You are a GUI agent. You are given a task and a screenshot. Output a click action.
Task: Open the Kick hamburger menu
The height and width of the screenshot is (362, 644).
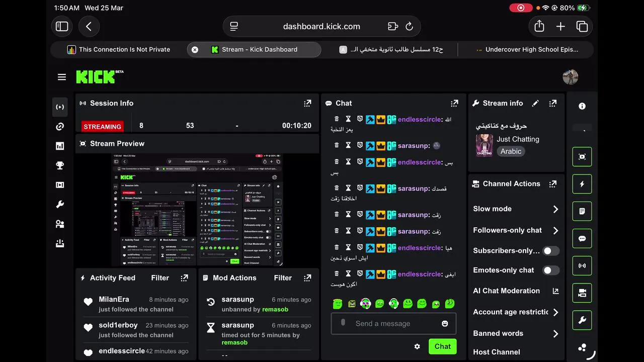tap(62, 77)
